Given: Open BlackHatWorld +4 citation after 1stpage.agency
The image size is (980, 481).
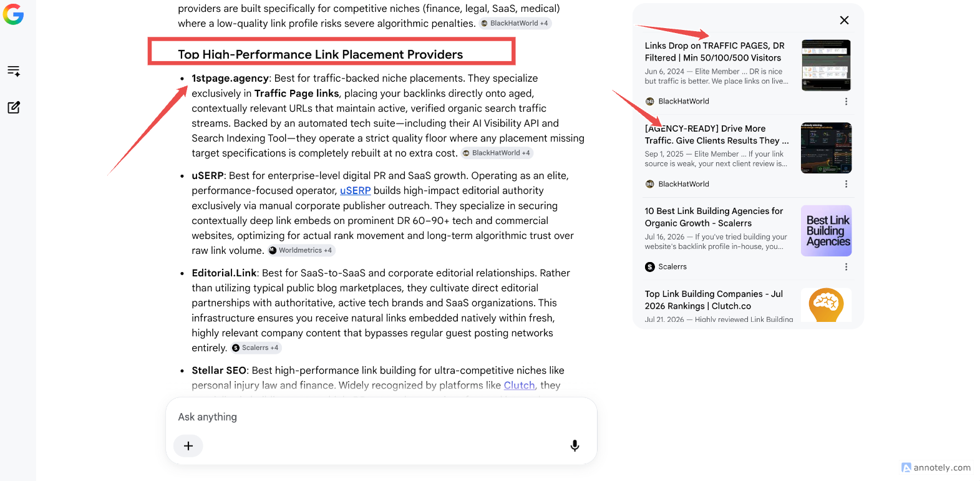Looking at the screenshot, I should [x=497, y=153].
